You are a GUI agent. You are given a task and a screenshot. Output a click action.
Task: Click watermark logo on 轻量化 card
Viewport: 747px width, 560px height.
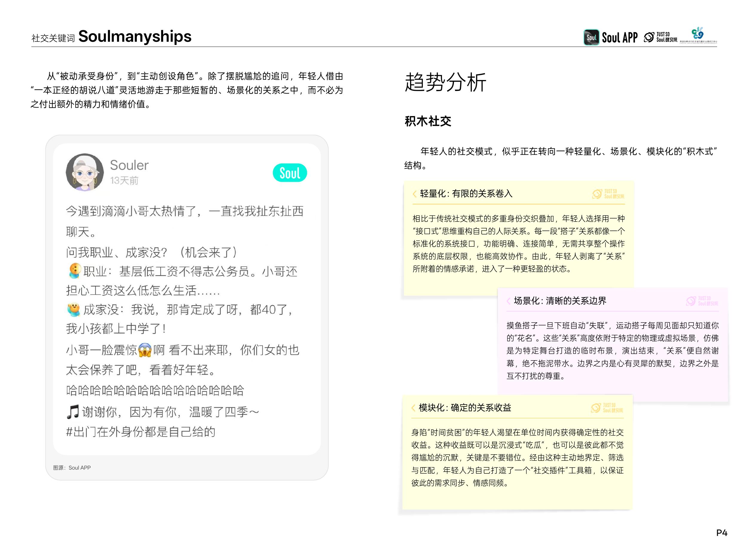(x=608, y=194)
